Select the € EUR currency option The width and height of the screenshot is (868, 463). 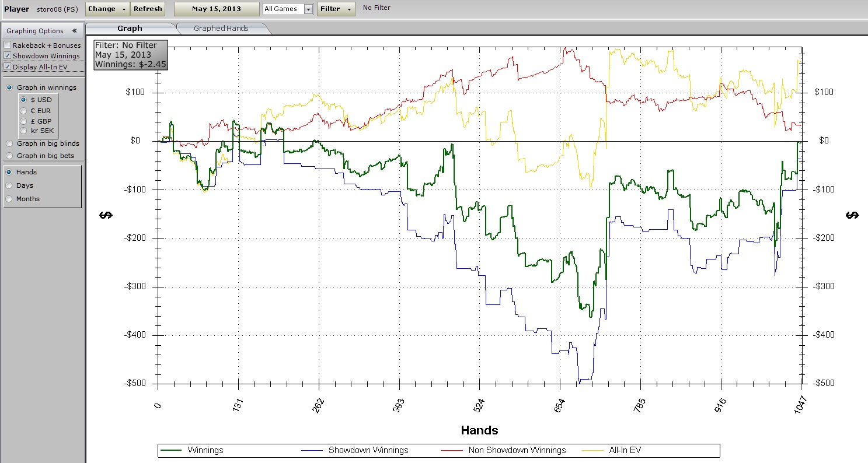23,110
